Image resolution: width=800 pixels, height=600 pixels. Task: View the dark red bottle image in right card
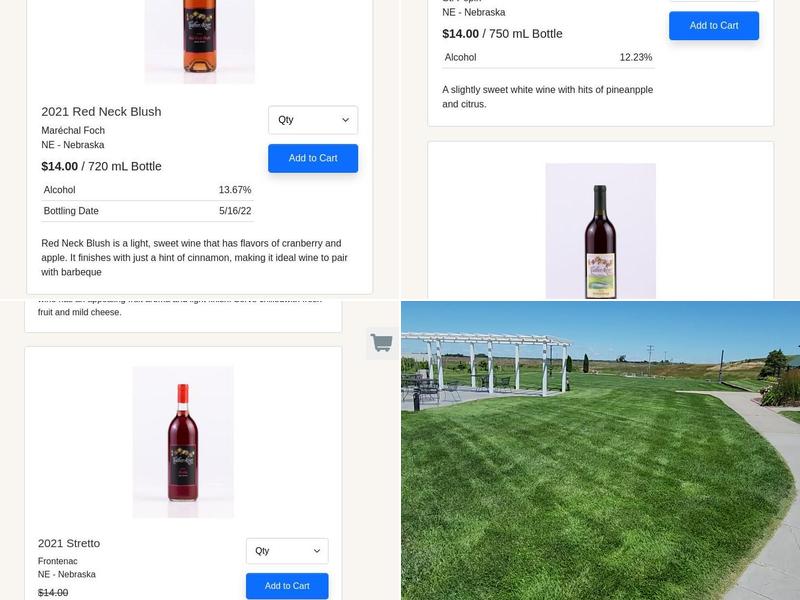(x=601, y=231)
